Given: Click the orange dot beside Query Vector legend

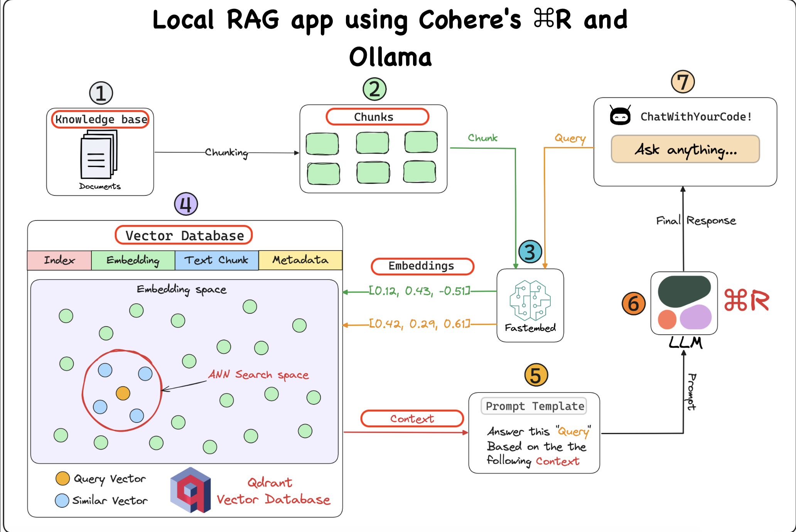Looking at the screenshot, I should [x=62, y=478].
